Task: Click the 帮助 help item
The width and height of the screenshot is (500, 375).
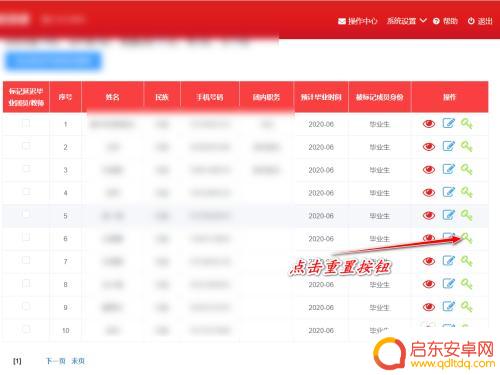Action: (x=445, y=21)
